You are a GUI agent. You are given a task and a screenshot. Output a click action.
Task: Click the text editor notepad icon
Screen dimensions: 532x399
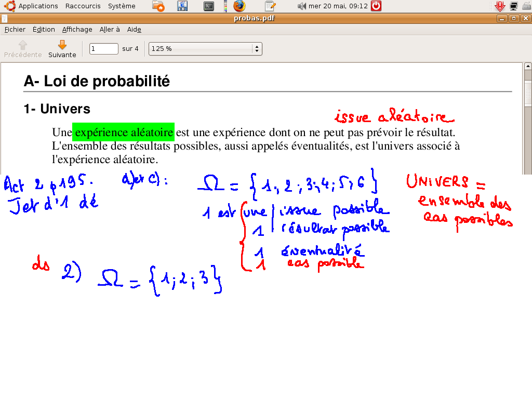coord(270,6)
